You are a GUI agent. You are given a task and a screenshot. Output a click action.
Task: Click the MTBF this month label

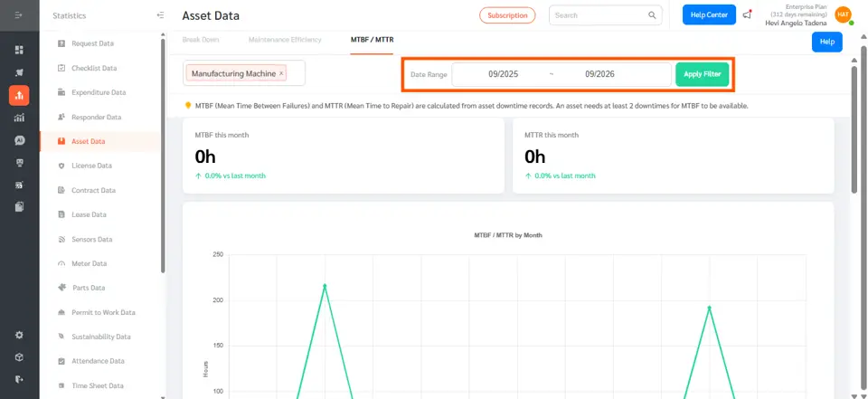coord(222,135)
